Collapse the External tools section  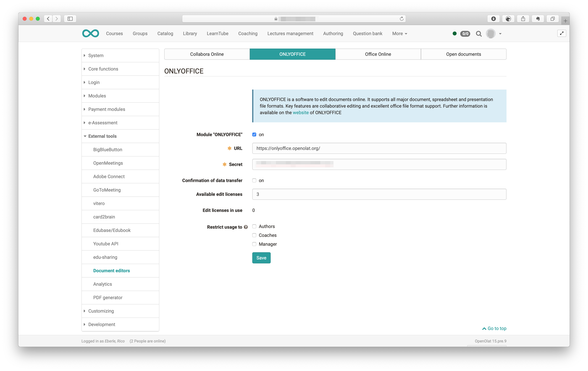[x=102, y=136]
